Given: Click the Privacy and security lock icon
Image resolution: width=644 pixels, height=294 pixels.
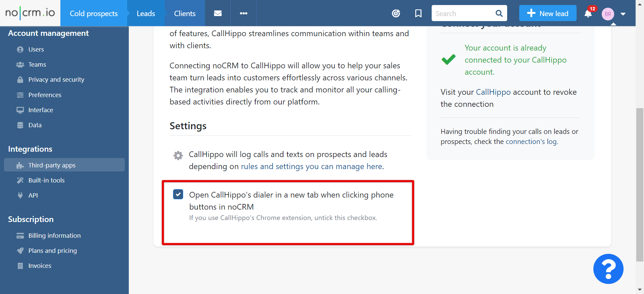Looking at the screenshot, I should pos(20,80).
